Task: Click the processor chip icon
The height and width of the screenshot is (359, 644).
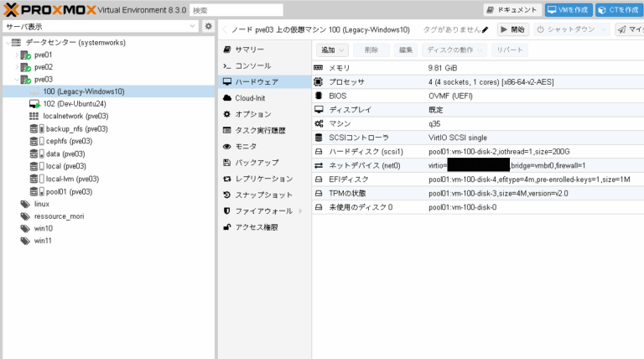Action: pos(319,81)
